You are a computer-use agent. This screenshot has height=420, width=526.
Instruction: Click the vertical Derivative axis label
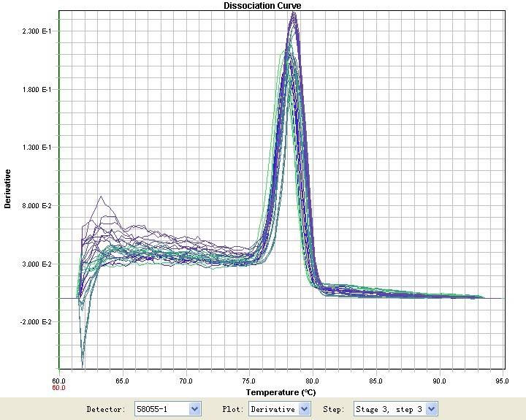pos(8,189)
